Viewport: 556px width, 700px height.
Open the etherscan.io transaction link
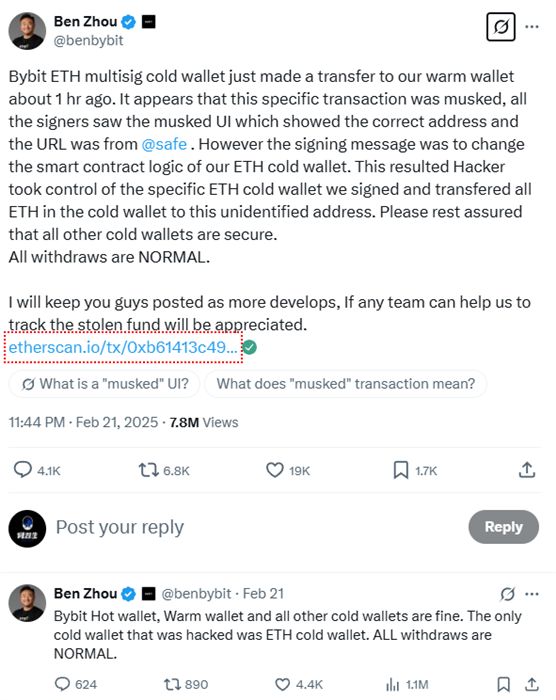123,347
